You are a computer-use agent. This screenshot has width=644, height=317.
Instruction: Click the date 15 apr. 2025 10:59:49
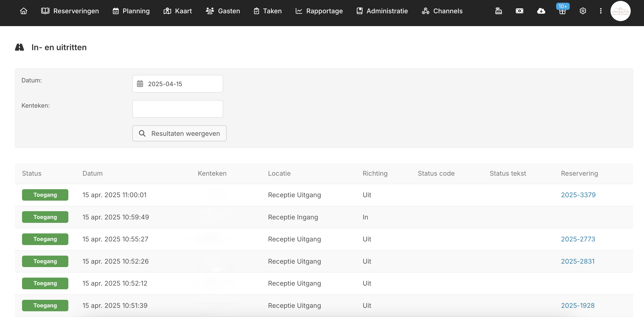click(116, 217)
